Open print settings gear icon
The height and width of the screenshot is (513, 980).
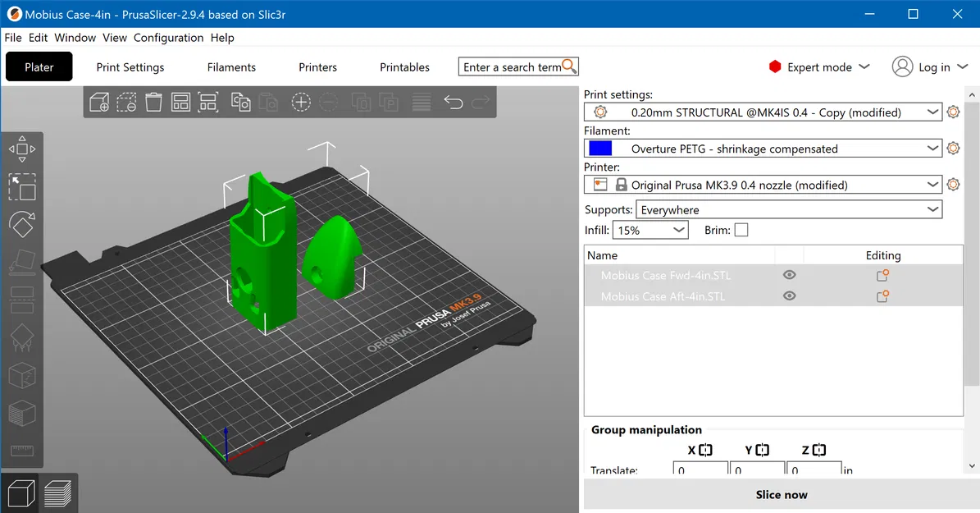click(x=953, y=112)
